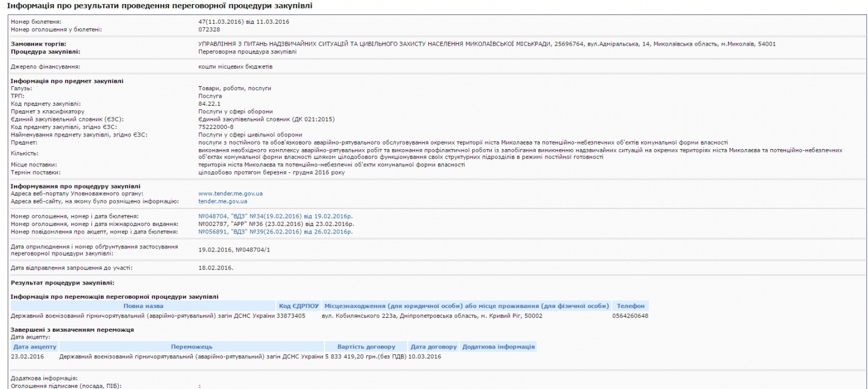Click the ЄДРПОУ code 33873405
Image resolution: width=868 pixels, height=389 pixels.
(x=290, y=316)
